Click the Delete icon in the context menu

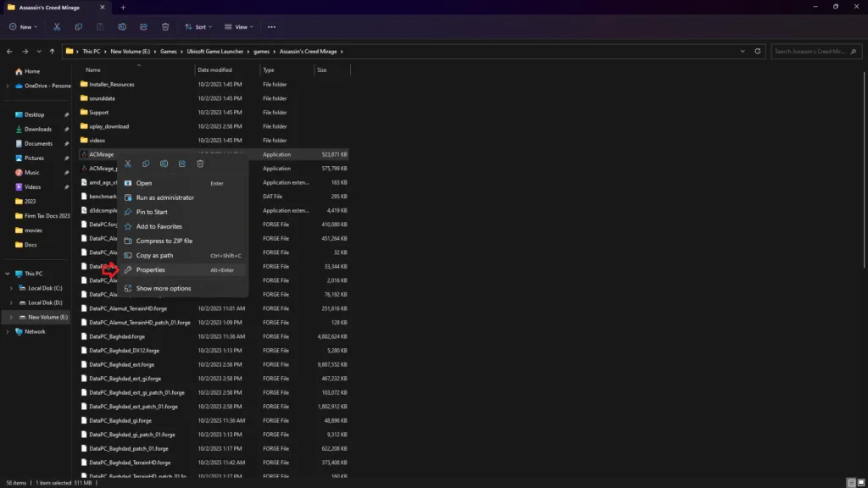200,164
